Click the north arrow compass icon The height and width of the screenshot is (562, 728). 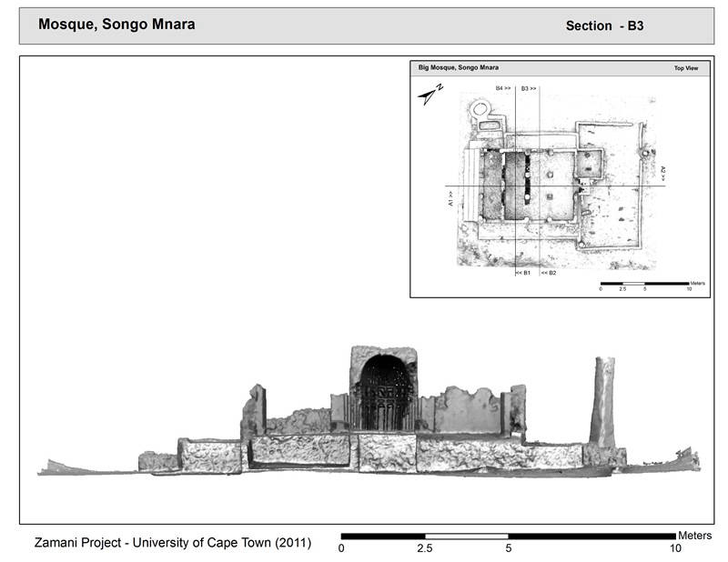coord(431,94)
